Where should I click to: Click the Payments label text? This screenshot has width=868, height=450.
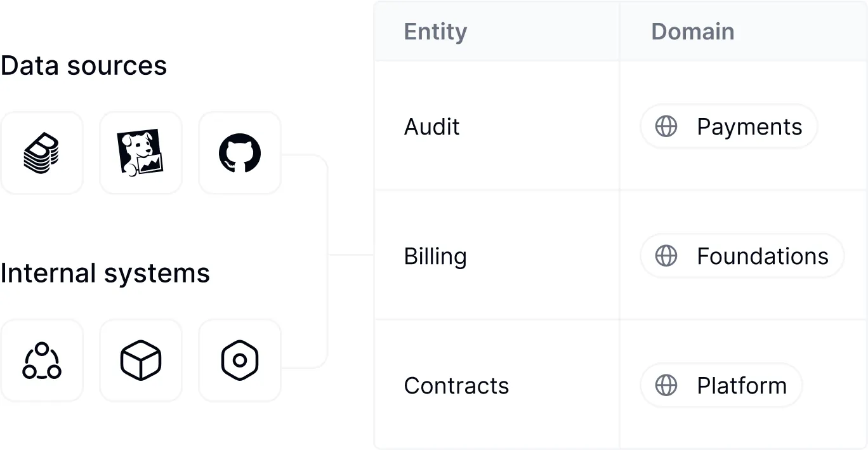(749, 127)
